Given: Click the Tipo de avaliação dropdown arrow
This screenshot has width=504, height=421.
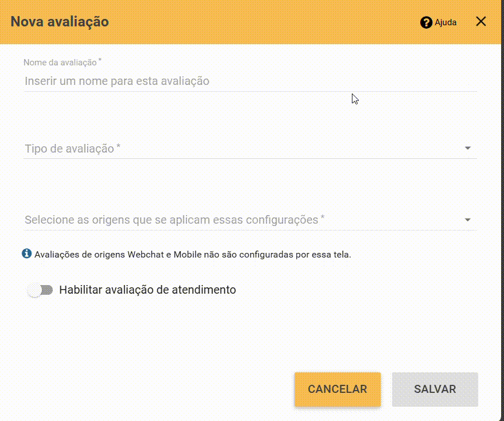Looking at the screenshot, I should click(x=468, y=148).
